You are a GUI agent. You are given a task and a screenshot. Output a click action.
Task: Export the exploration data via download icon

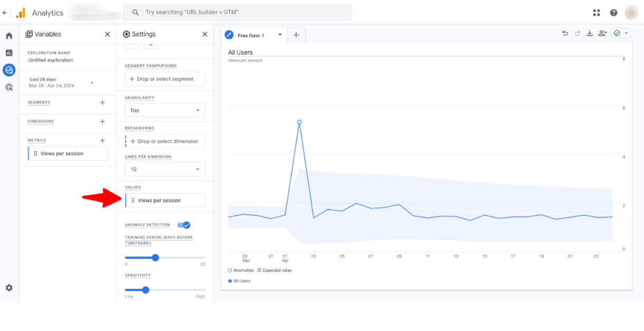[x=590, y=33]
